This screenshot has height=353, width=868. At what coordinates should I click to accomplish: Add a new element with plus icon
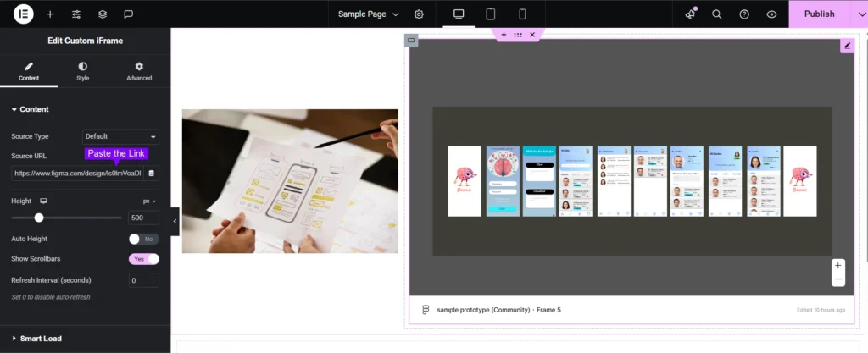(x=50, y=14)
